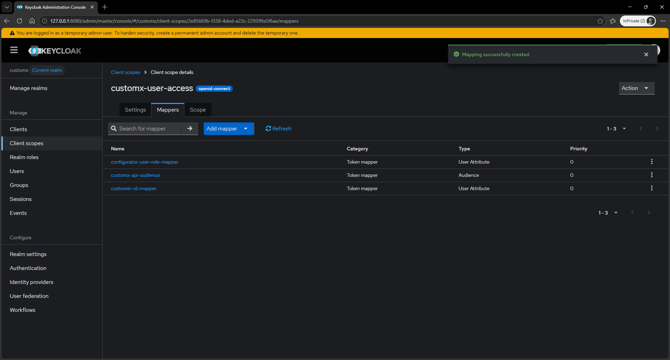Open kebab menu for customer-id-mapper row
This screenshot has height=360, width=670.
pos(652,188)
